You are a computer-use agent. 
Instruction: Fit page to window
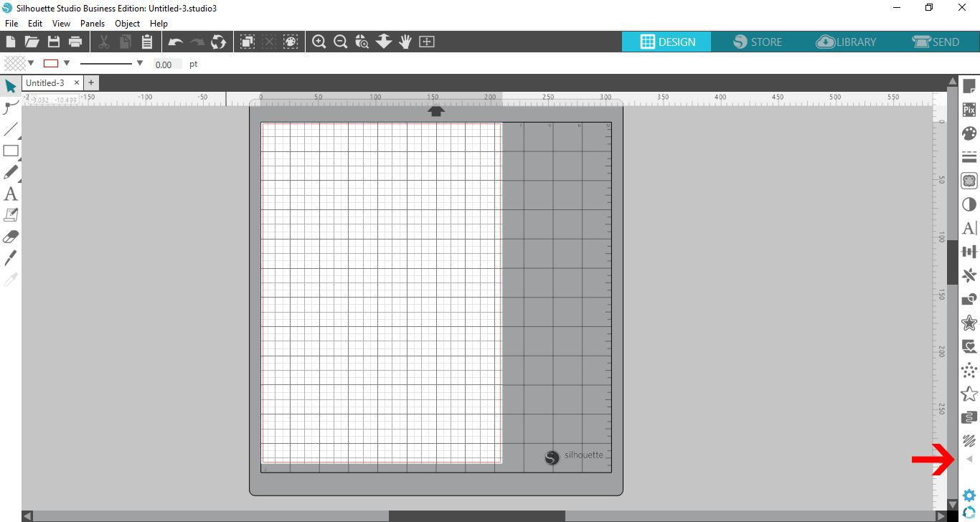pos(427,42)
